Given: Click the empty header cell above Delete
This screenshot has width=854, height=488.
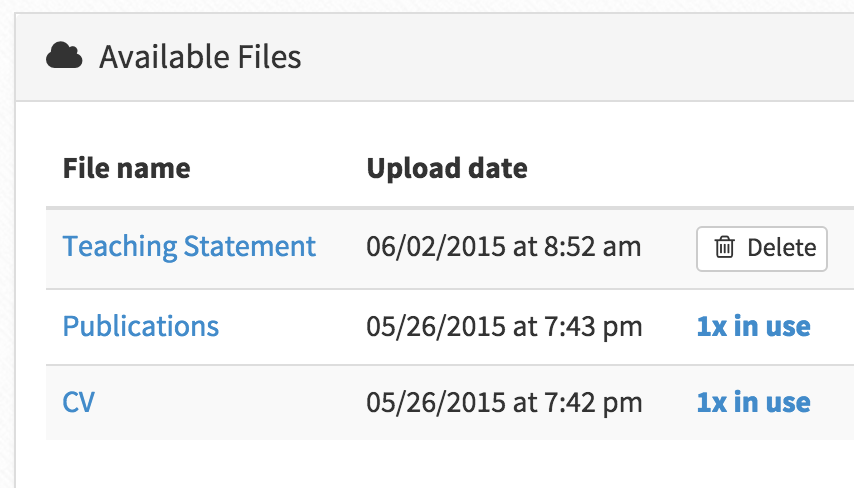Looking at the screenshot, I should (760, 168).
